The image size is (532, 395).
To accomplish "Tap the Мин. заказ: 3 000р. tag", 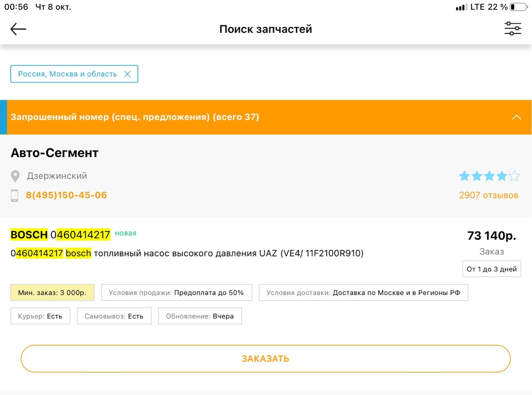I will (x=52, y=293).
